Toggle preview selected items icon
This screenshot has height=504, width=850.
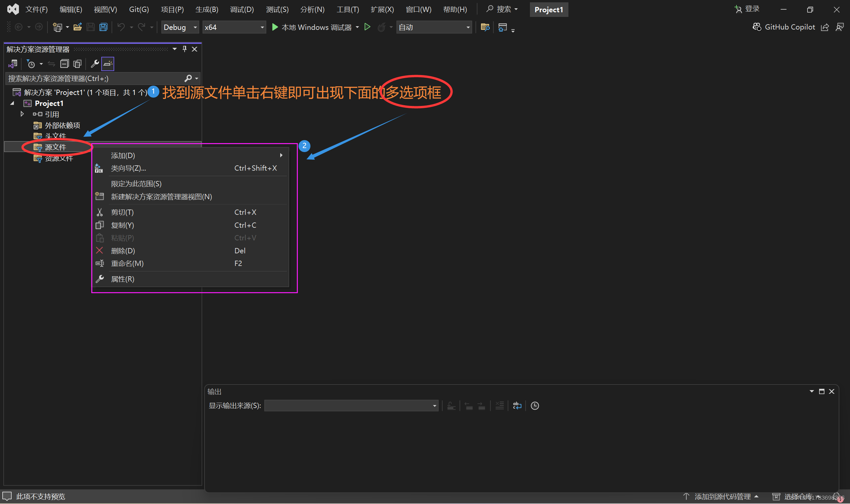tap(108, 63)
